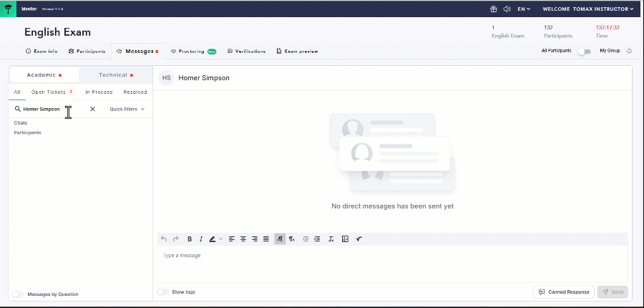Screen dimensions: 644x308
Task: Go to the Verifications tab
Action: [x=246, y=52]
